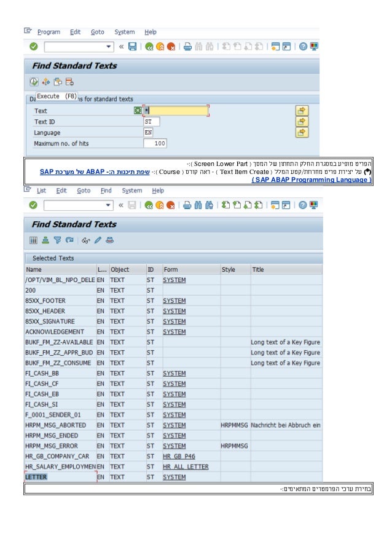Click Create new session icon on selection screen
392x555 pixels.
275,46
